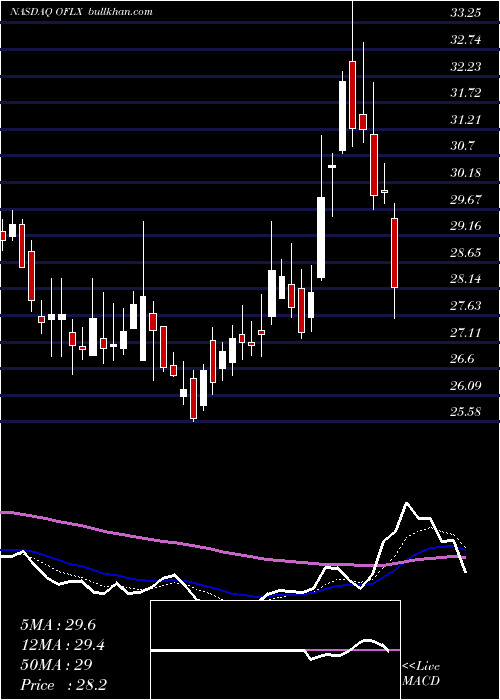Click the 26.6 price axis label
The image size is (500, 700).
tap(462, 359)
